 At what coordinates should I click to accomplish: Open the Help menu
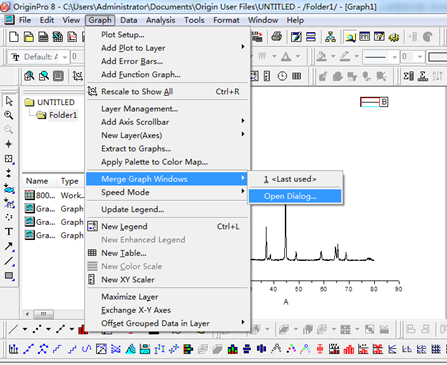295,20
